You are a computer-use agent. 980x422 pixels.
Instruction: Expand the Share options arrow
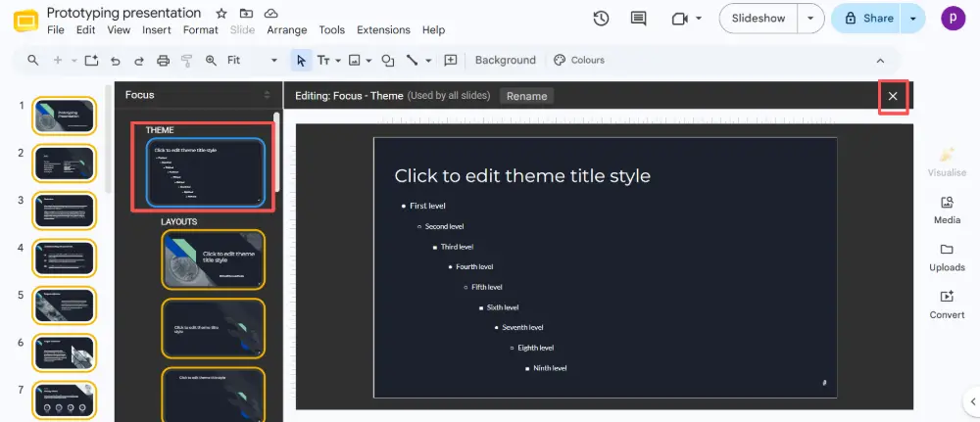click(912, 18)
